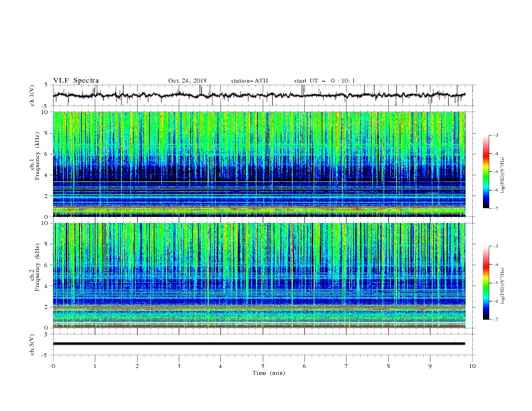532x411 pixels.
Task: Click time axis tick label "6"
Action: [x=304, y=366]
